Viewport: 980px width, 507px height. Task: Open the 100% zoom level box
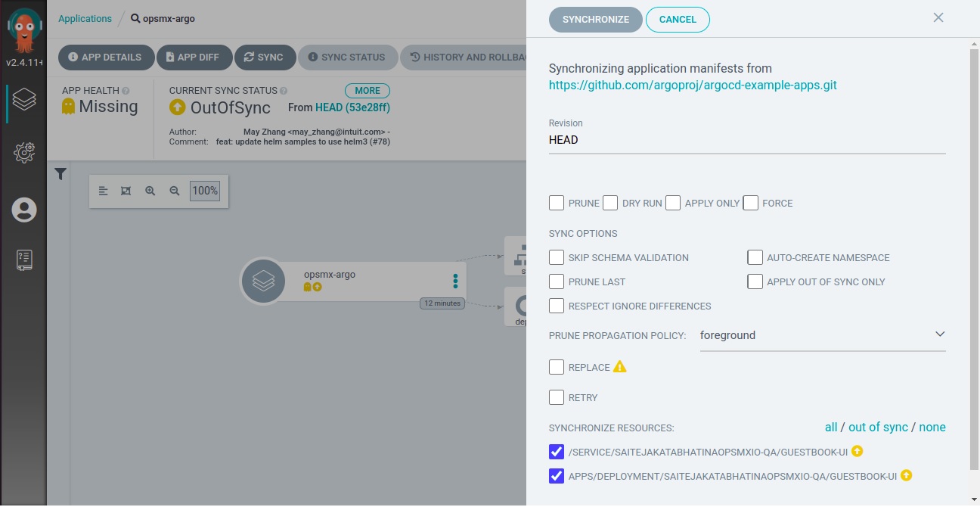(x=205, y=191)
